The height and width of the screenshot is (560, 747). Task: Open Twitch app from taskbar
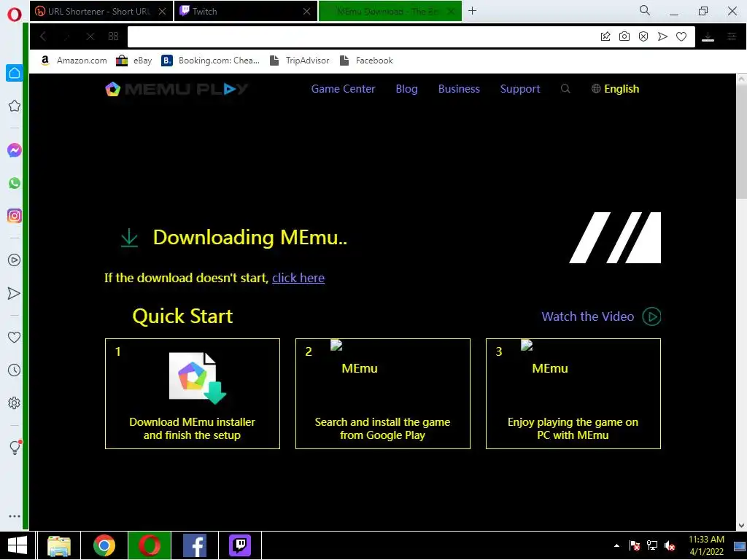[239, 545]
